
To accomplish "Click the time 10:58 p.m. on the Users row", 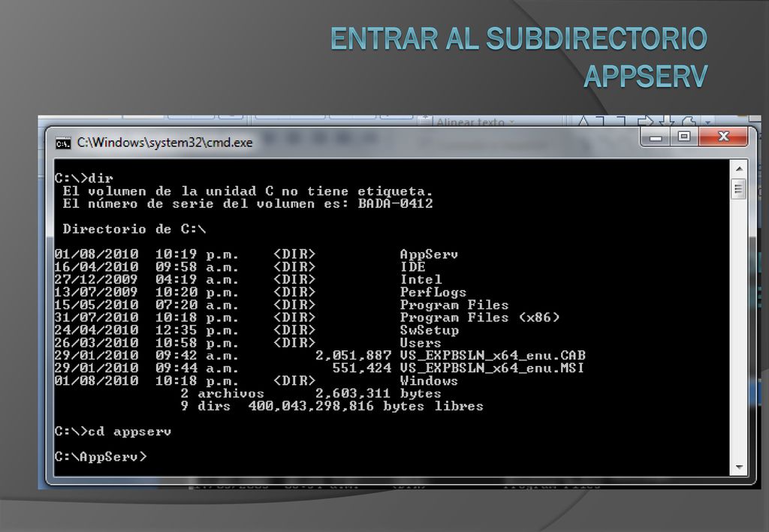I will pos(198,343).
